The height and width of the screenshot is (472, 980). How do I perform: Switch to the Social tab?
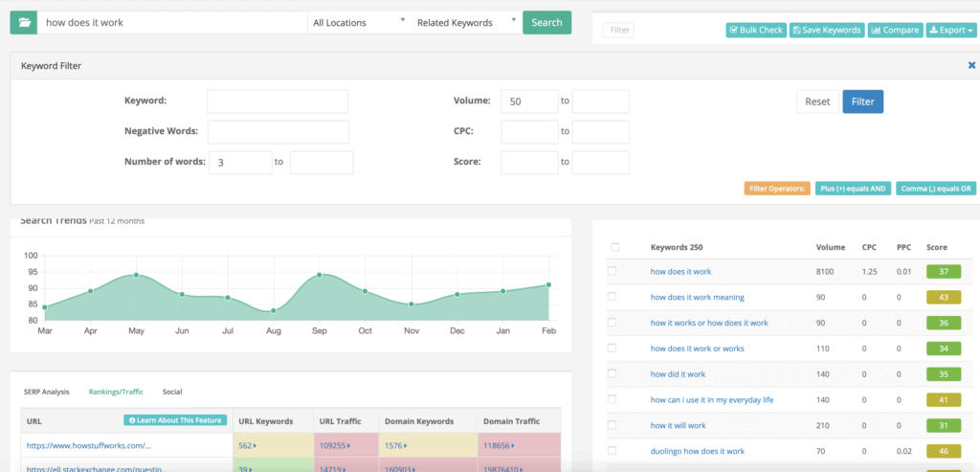click(x=172, y=392)
